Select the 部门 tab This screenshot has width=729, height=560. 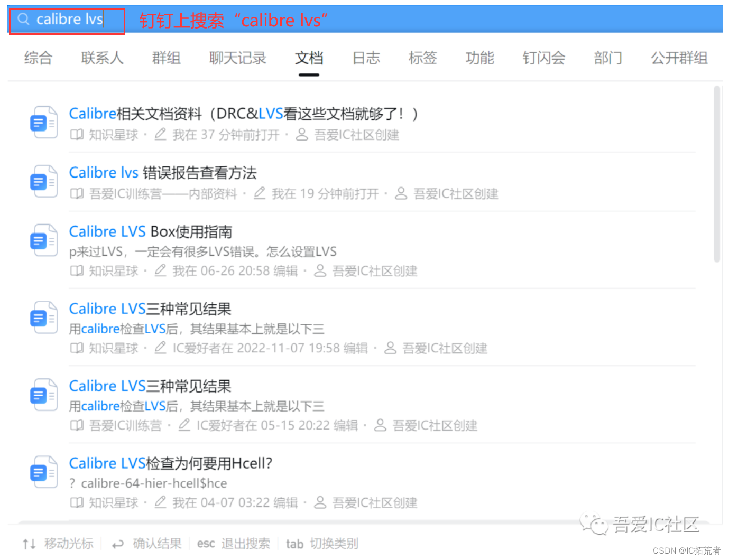coord(608,58)
